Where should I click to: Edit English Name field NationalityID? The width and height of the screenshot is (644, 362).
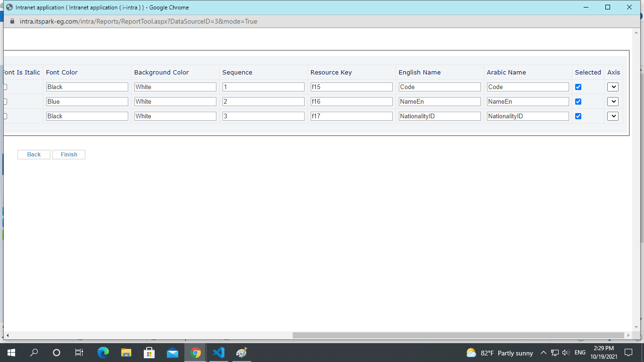[x=440, y=116]
